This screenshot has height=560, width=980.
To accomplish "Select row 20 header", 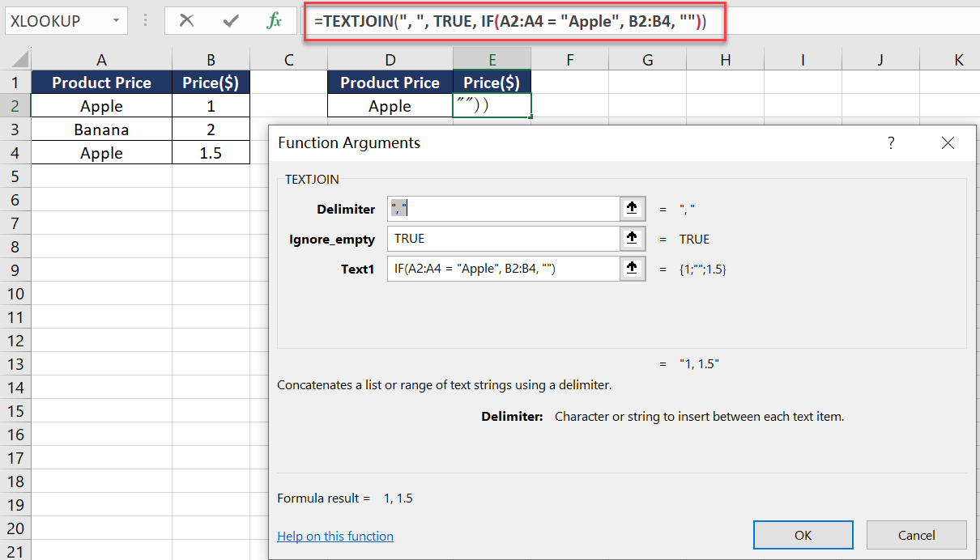I will click(x=15, y=528).
